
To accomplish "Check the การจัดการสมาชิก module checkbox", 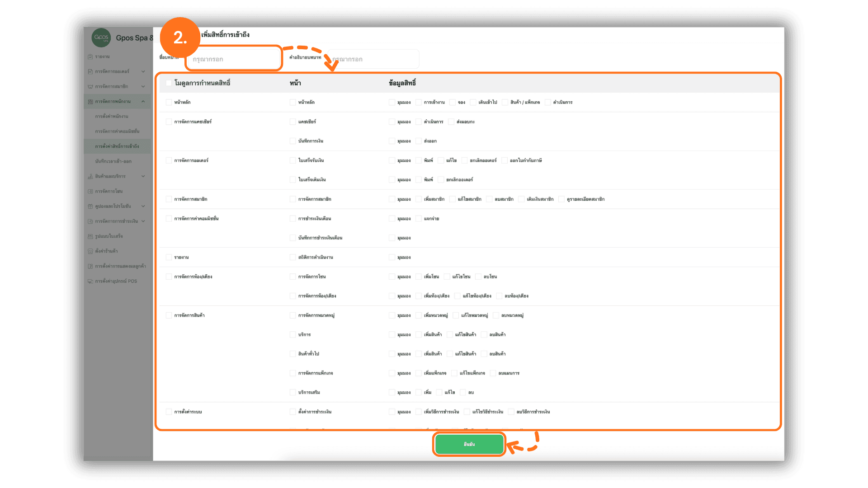I will click(x=169, y=199).
